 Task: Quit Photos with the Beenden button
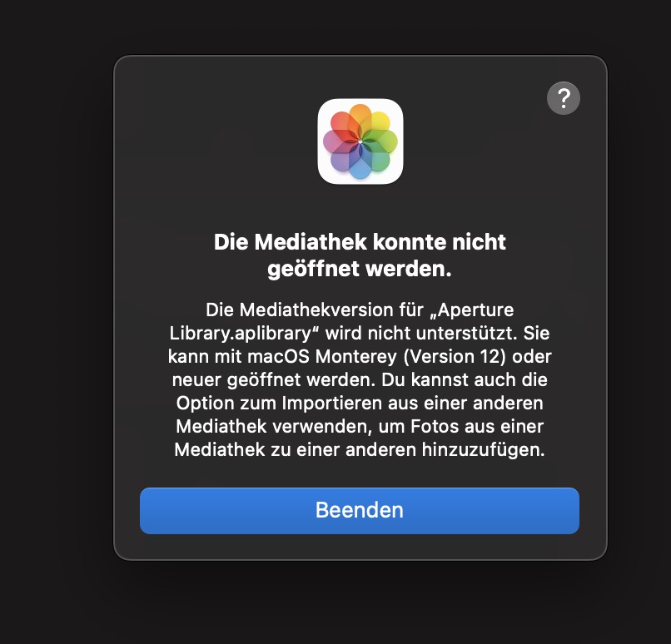click(360, 511)
